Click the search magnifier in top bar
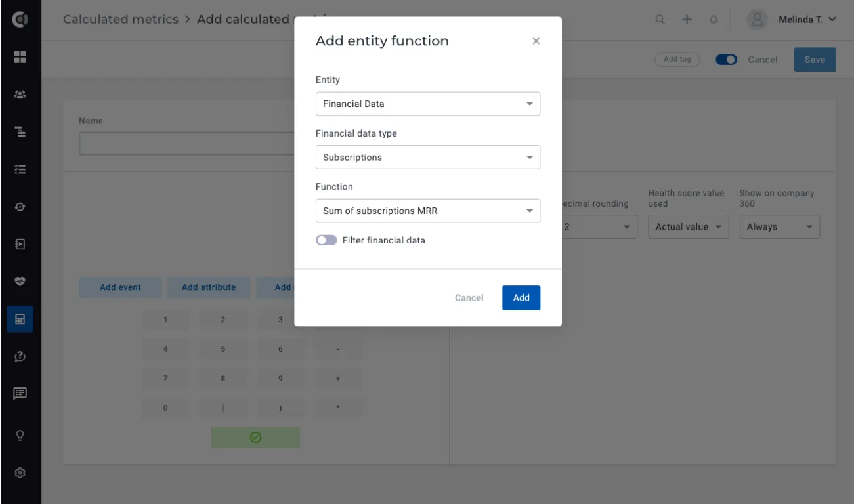 [x=660, y=20]
